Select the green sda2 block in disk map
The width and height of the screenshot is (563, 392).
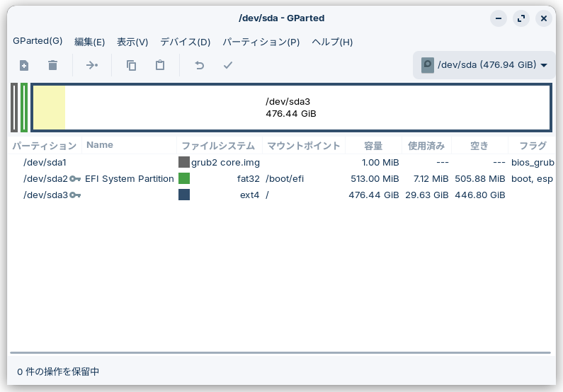coord(24,108)
